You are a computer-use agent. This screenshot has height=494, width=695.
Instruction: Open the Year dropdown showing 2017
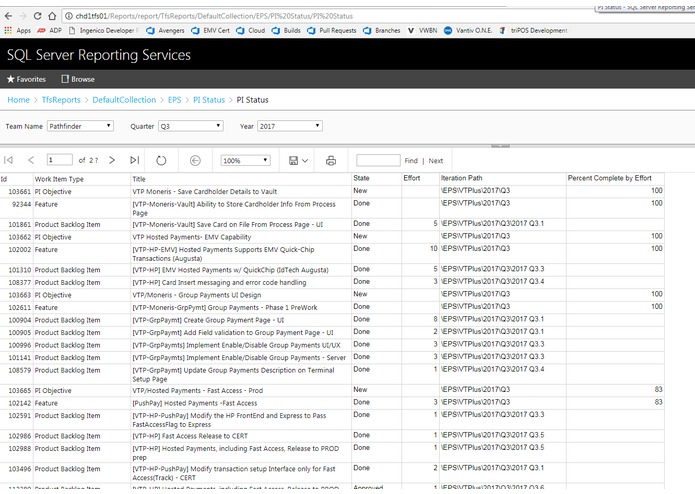pyautogui.click(x=290, y=126)
